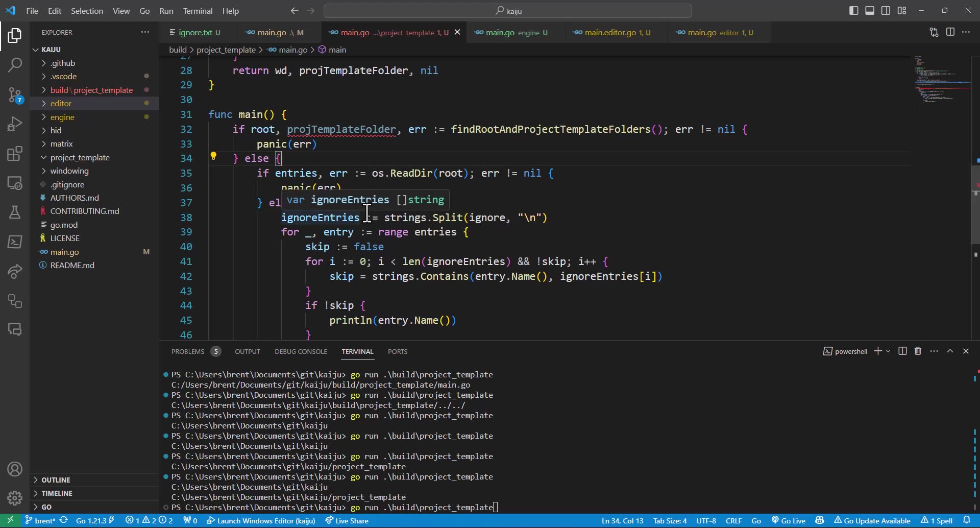Open the Accounts icon above settings gear

click(x=15, y=469)
